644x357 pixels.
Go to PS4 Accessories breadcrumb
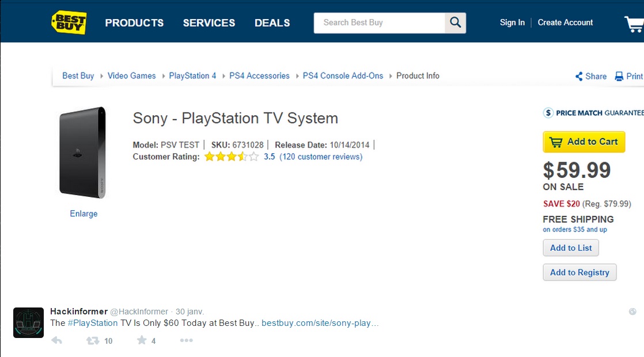259,76
